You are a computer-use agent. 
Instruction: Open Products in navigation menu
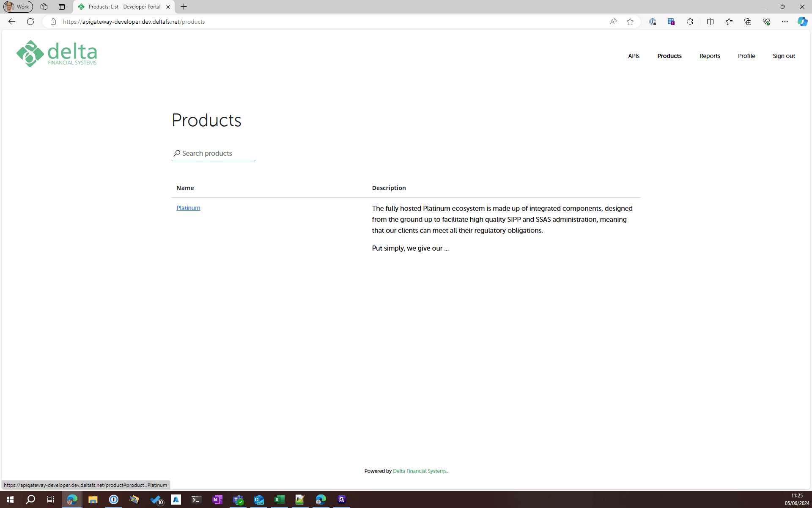pos(669,56)
